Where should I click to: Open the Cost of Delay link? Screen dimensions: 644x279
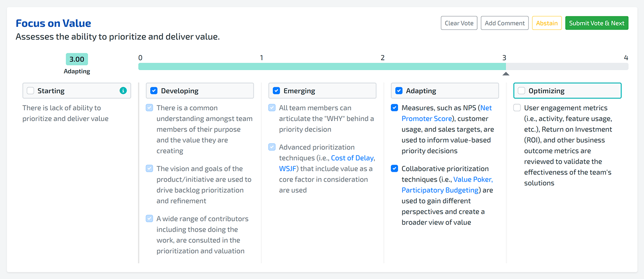[x=352, y=158]
